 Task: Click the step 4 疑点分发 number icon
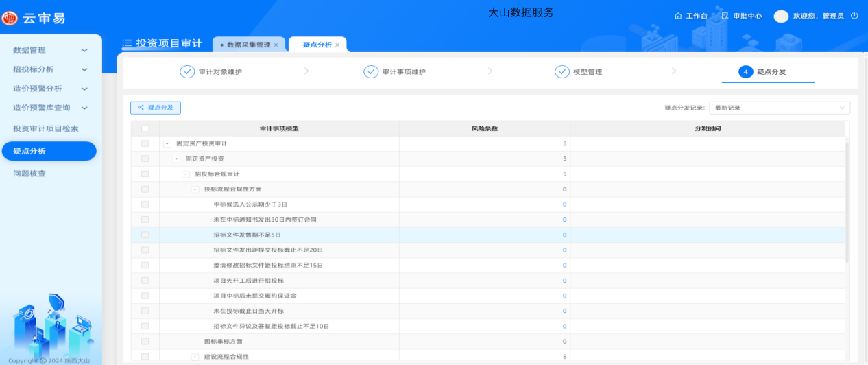tap(745, 71)
